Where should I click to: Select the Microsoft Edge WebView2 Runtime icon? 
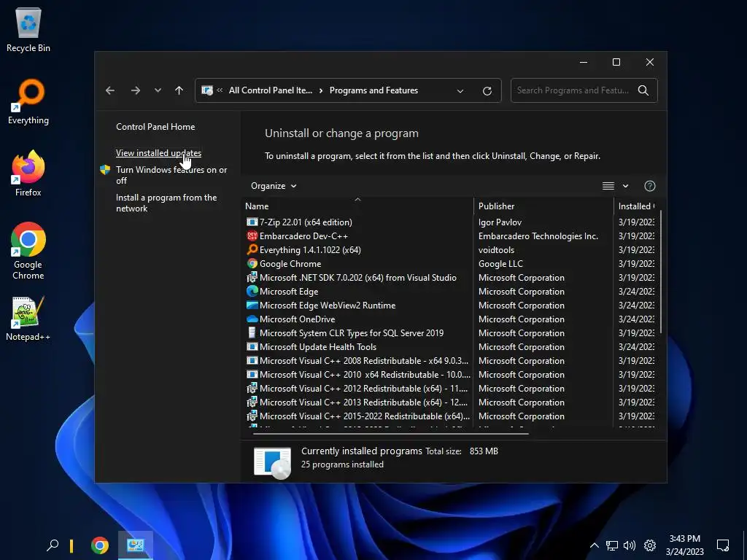coord(252,305)
